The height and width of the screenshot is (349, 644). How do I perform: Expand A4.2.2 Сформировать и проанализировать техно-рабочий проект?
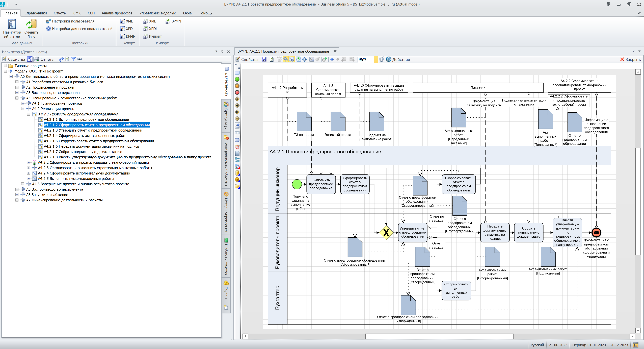pyautogui.click(x=29, y=162)
